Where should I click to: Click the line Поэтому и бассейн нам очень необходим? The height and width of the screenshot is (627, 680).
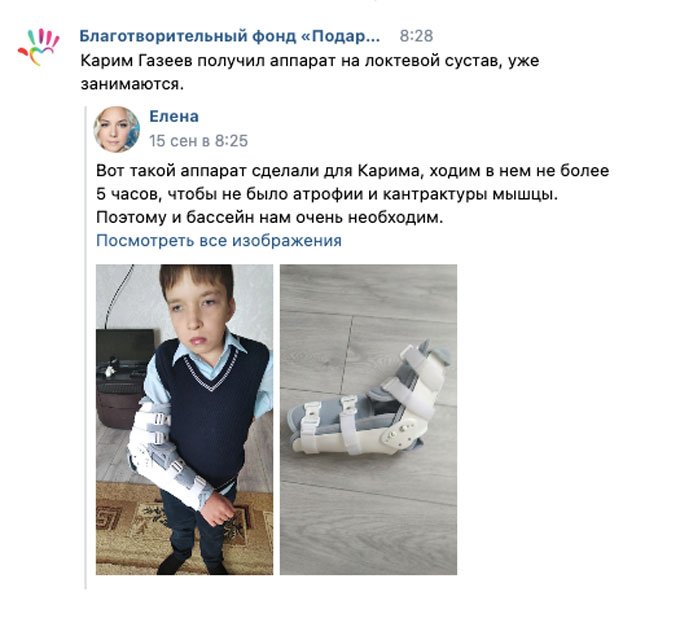(269, 217)
